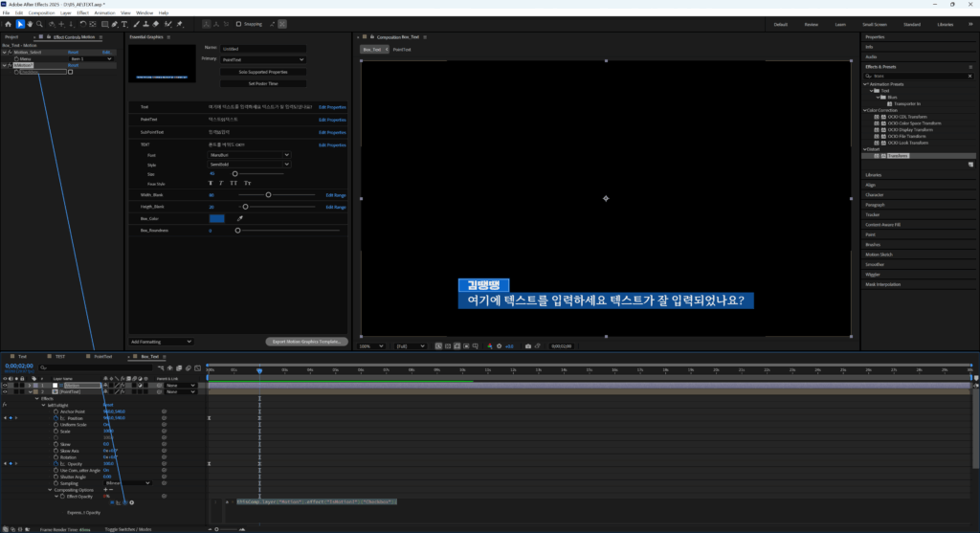Click the Box_Roundness slider handle
980x533 pixels.
tap(237, 231)
